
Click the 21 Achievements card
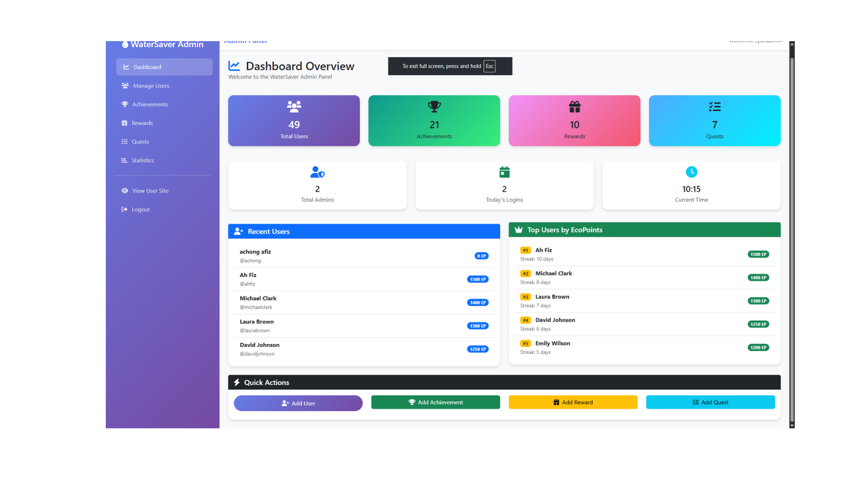(434, 121)
